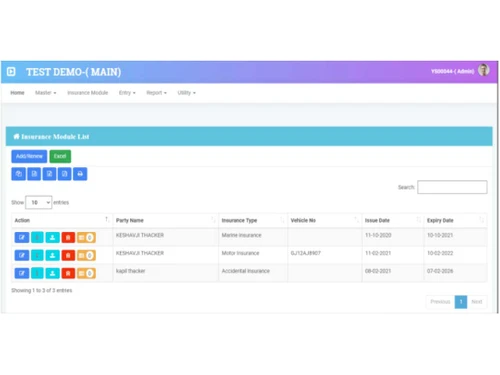Print the insurance list with printer icon
Image resolution: width=500 pixels, height=375 pixels.
tap(80, 174)
